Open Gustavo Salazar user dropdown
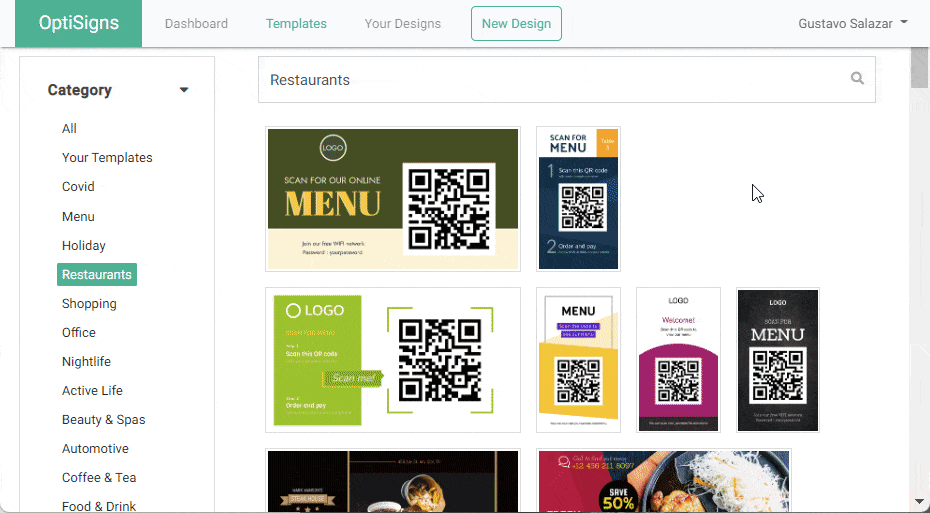Image resolution: width=930 pixels, height=513 pixels. pyautogui.click(x=853, y=24)
